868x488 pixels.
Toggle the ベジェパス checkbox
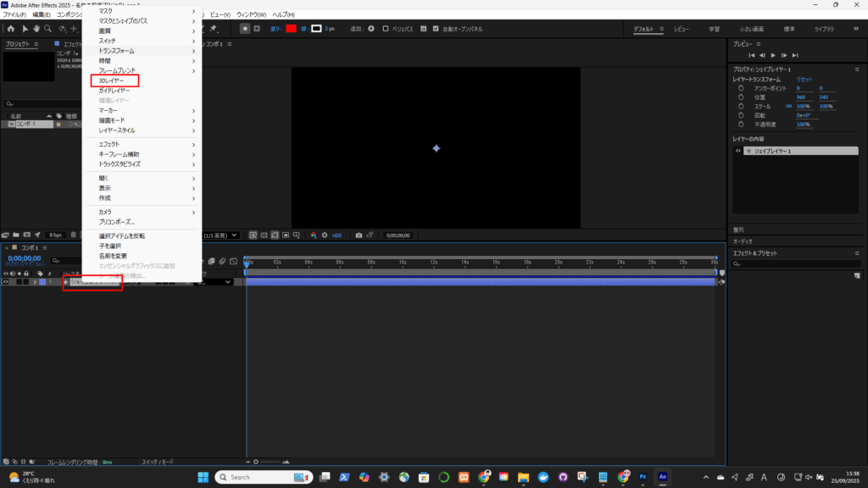[386, 28]
